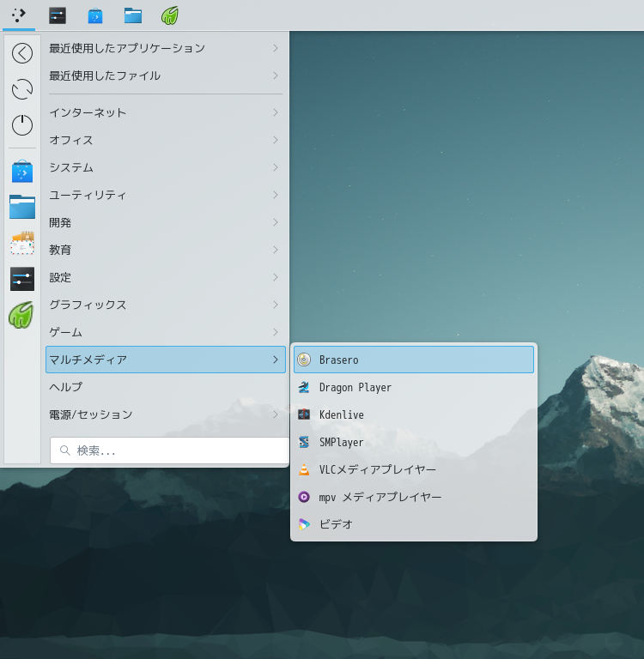Launch VLCメディアプレイヤー

[x=414, y=469]
